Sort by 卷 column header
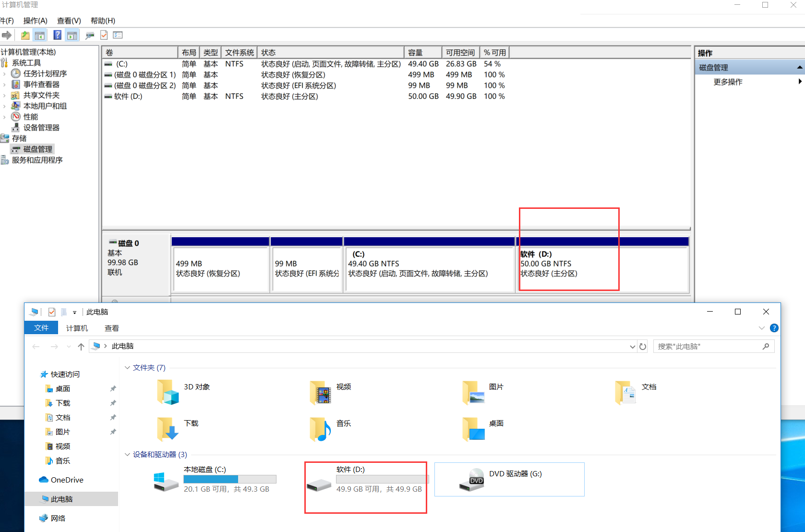Image resolution: width=805 pixels, height=532 pixels. (140, 52)
